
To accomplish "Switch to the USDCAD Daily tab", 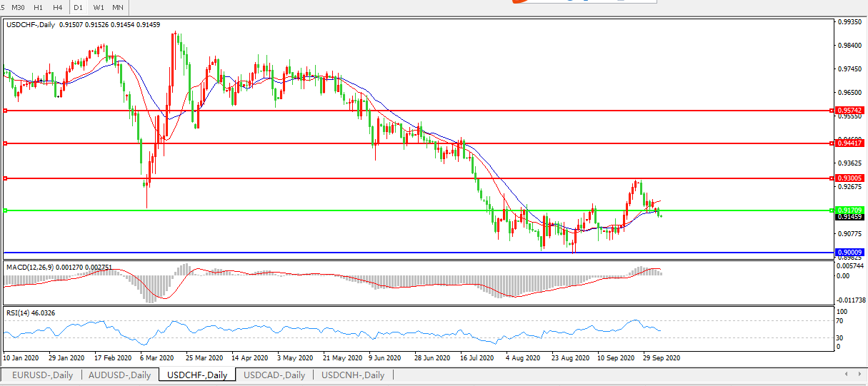I will (x=274, y=375).
